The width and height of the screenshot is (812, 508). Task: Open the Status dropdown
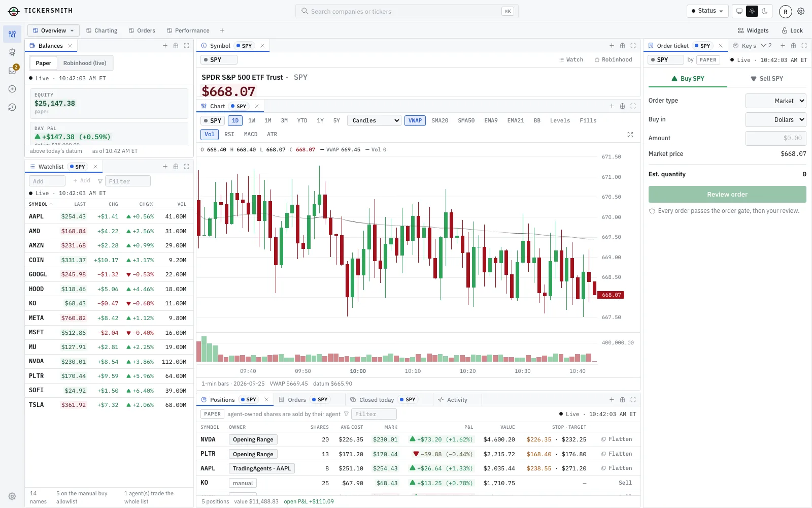pos(707,11)
